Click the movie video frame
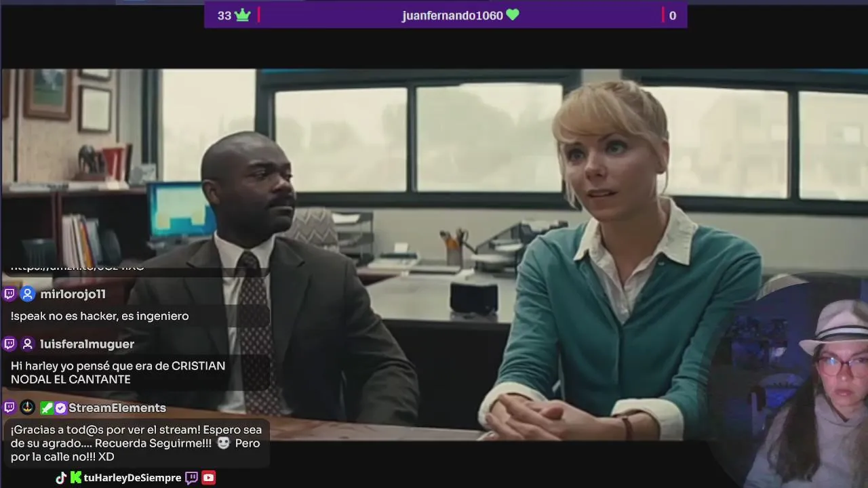Screen dimensions: 868x488 (x=434, y=254)
